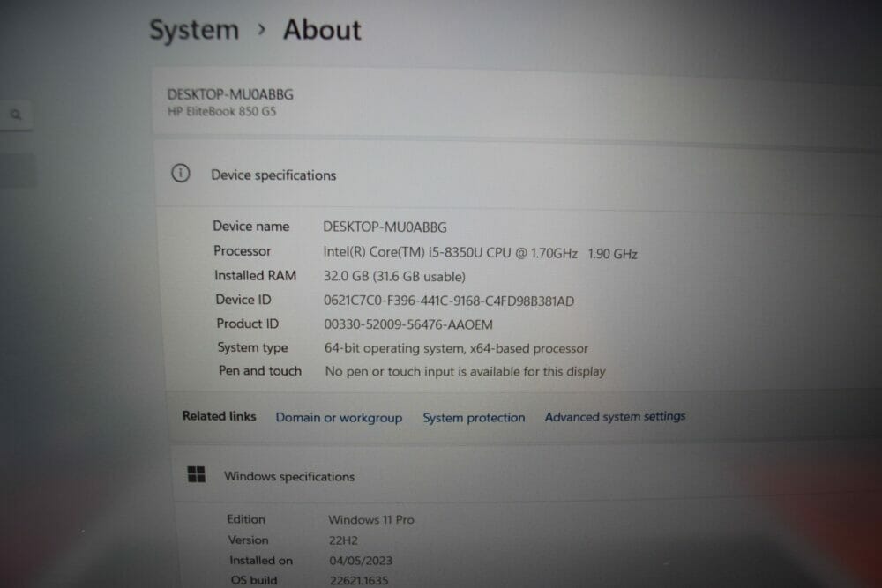Click the System type label
This screenshot has height=588, width=882.
(252, 348)
